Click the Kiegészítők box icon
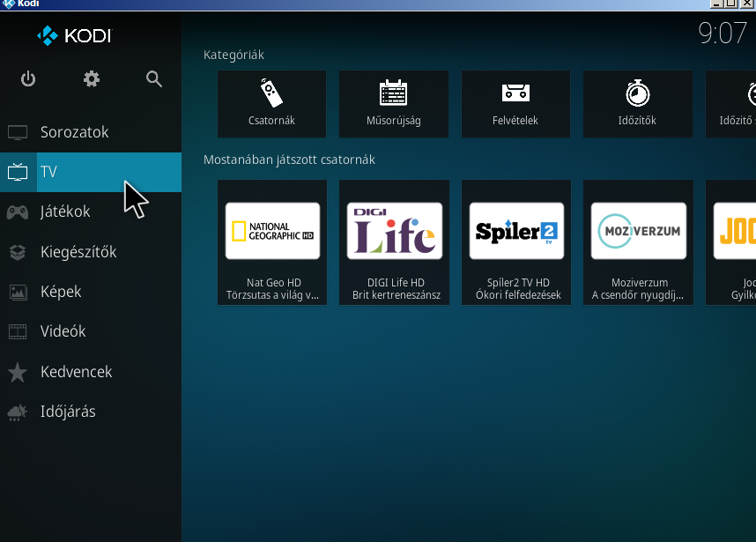This screenshot has width=756, height=542. [18, 252]
